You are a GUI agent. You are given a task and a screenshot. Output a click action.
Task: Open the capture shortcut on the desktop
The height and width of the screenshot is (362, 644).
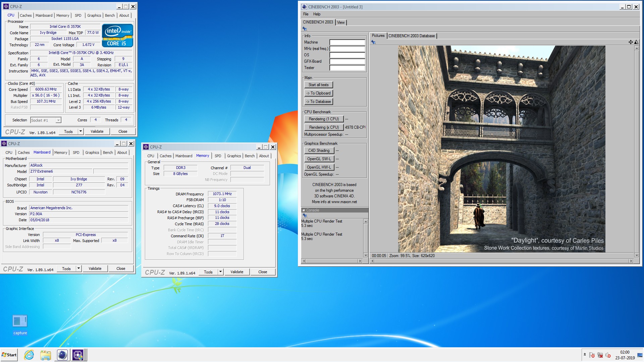coord(20,325)
